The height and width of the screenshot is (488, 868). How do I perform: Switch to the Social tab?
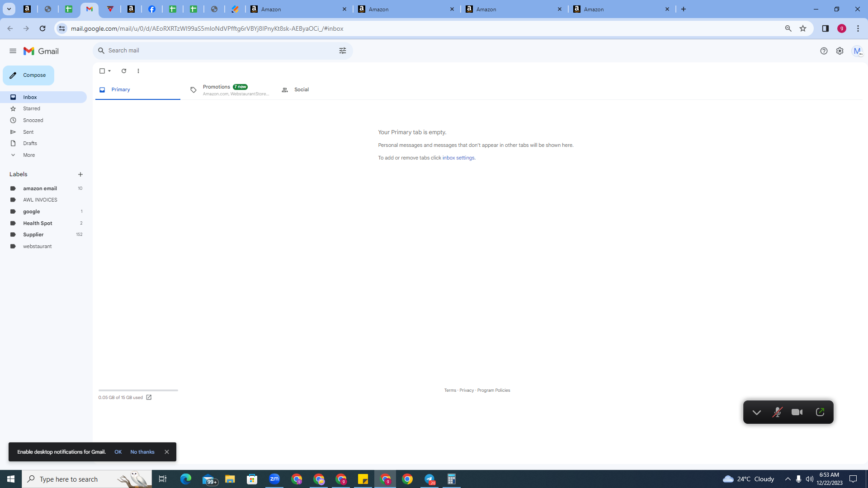tap(302, 90)
